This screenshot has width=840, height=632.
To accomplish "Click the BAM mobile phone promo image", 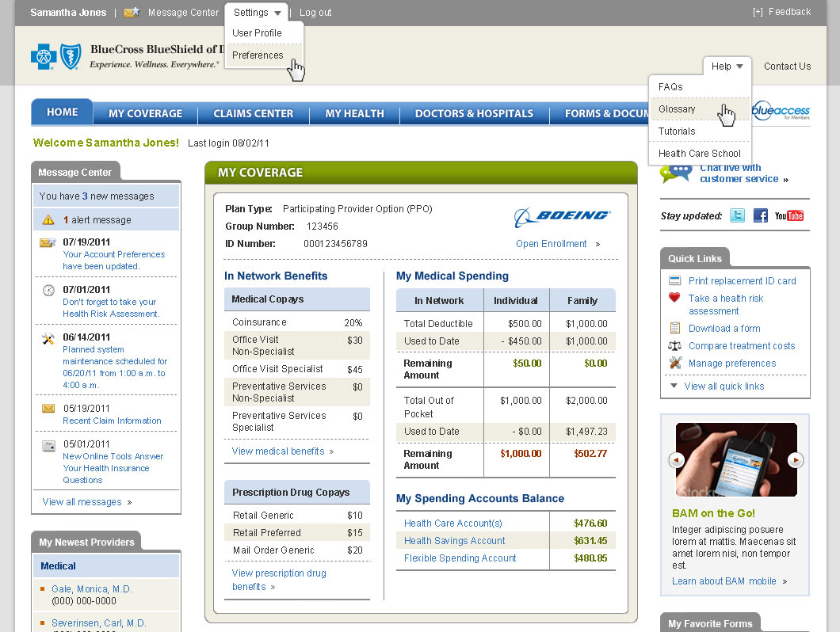I will click(x=735, y=459).
